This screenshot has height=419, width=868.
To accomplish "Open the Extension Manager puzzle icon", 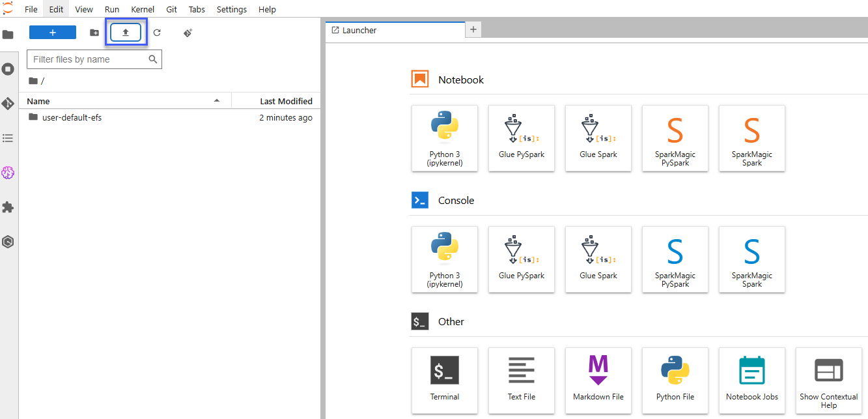I will tap(8, 207).
